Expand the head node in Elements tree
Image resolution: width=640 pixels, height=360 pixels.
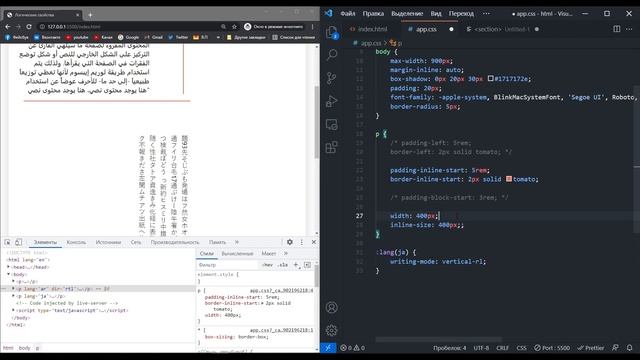(x=9, y=267)
